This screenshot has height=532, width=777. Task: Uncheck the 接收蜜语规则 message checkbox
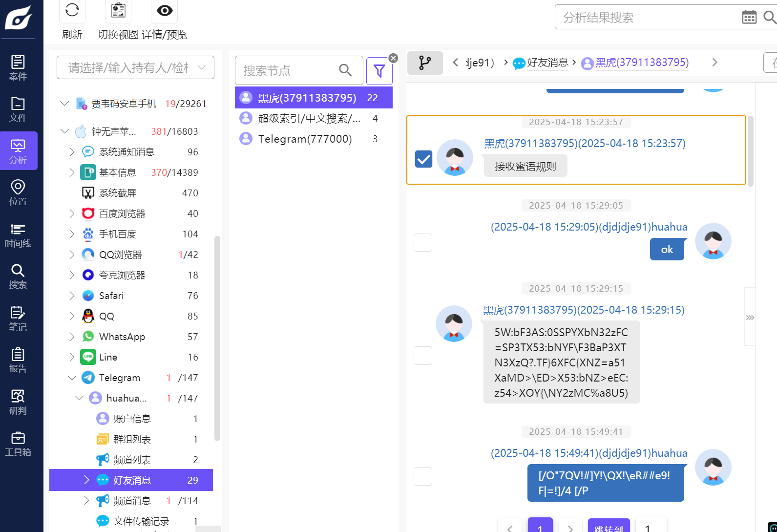[x=423, y=159]
